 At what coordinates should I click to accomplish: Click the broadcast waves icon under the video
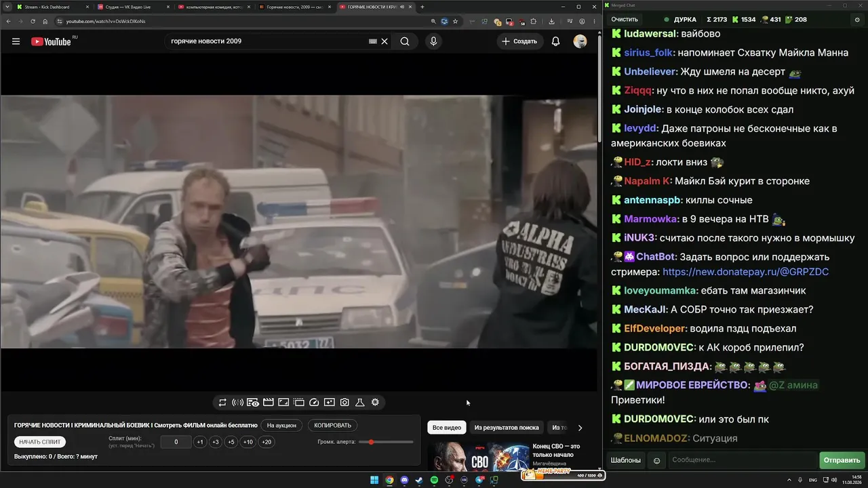point(237,403)
